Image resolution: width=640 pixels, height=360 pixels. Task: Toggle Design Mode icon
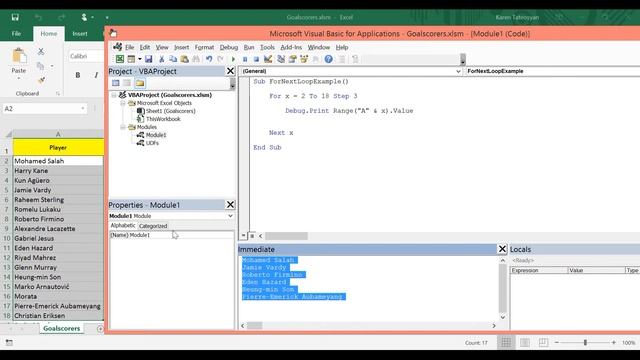click(268, 59)
